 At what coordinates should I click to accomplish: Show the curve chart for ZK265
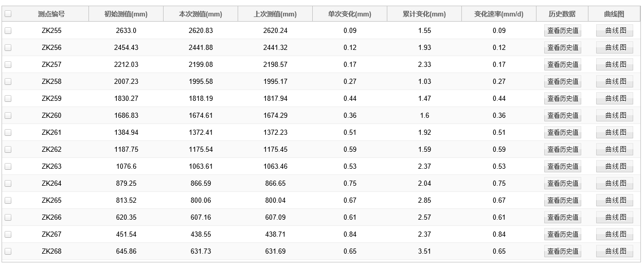[615, 201]
